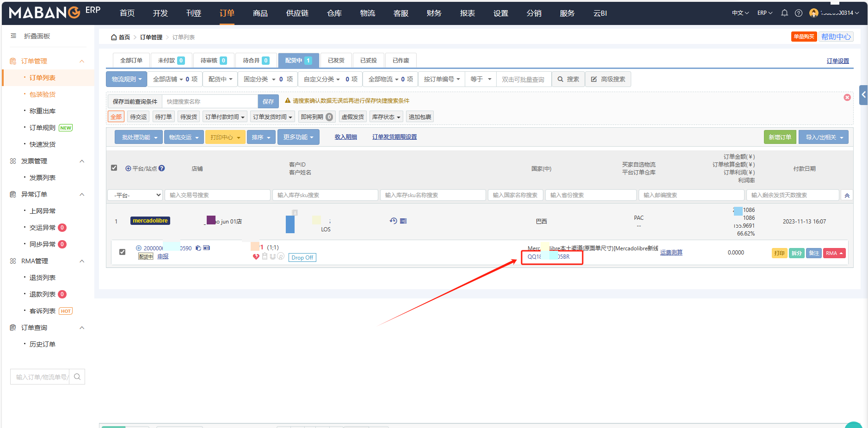
Task: Click the 双击可批量查询 input field
Action: (524, 79)
